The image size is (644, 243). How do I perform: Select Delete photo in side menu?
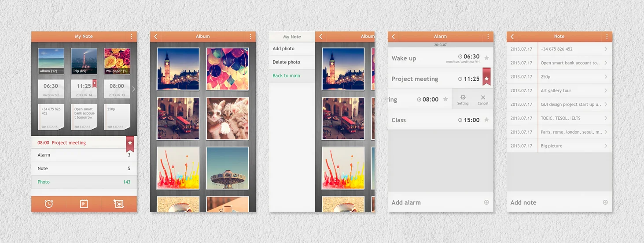(292, 62)
